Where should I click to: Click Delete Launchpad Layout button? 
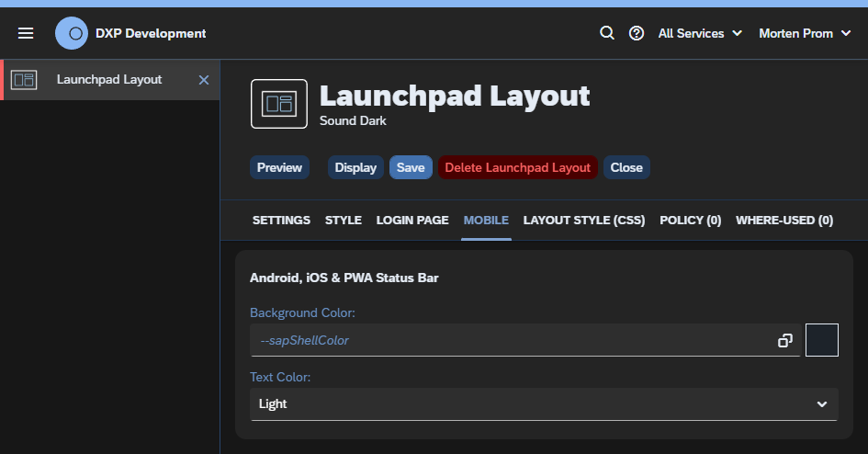point(518,168)
